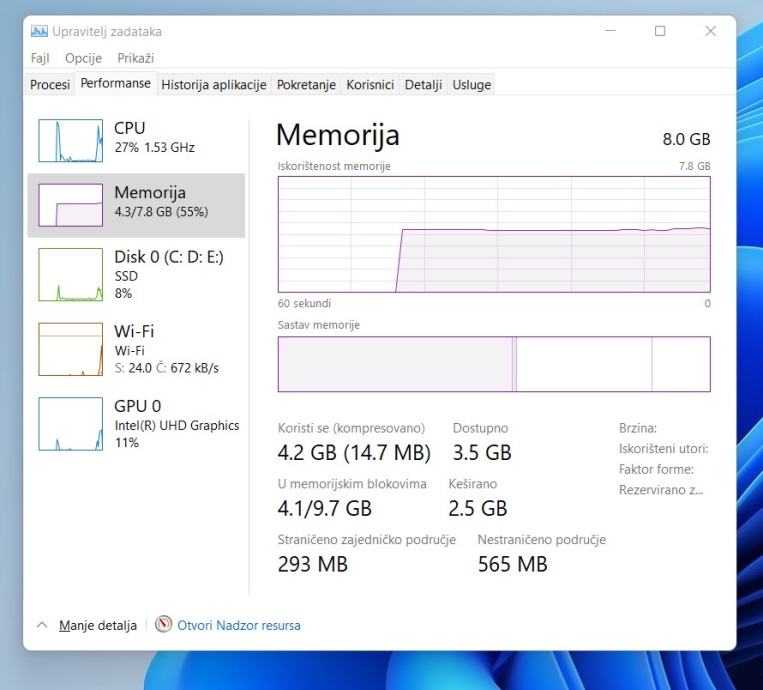Screen dimensions: 763x690
Task: Click the Disk 0 mini graph thumbnail
Action: click(70, 274)
